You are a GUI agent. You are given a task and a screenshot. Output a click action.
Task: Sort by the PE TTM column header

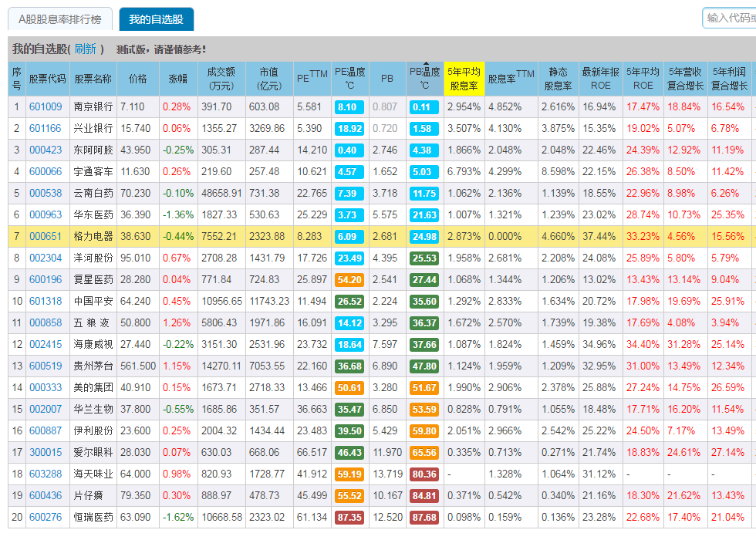tap(312, 79)
